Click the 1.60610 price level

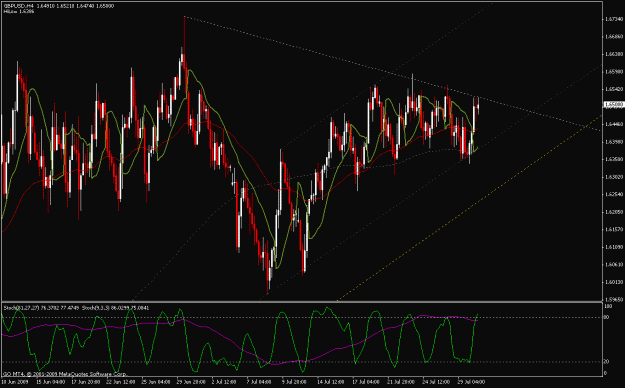tap(614, 264)
